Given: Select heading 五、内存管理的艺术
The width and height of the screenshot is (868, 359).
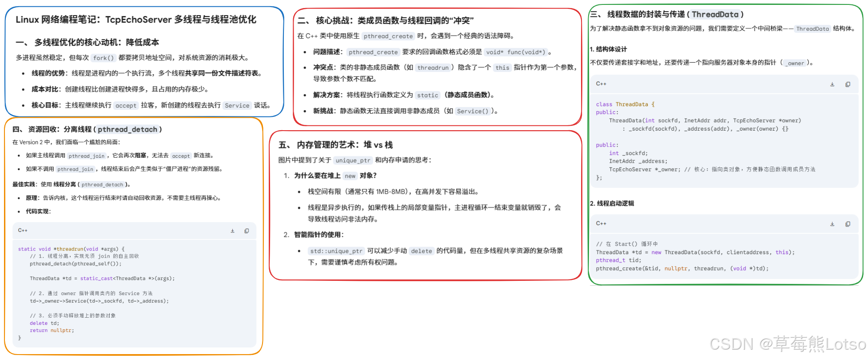Looking at the screenshot, I should pos(335,145).
